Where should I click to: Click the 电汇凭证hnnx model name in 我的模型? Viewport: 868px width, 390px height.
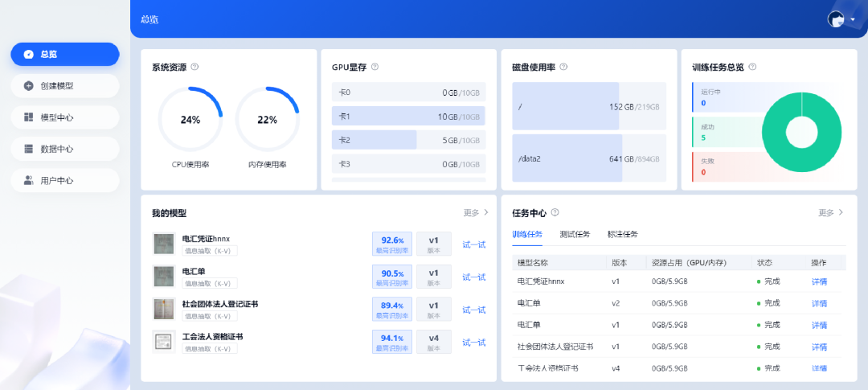[x=206, y=239]
